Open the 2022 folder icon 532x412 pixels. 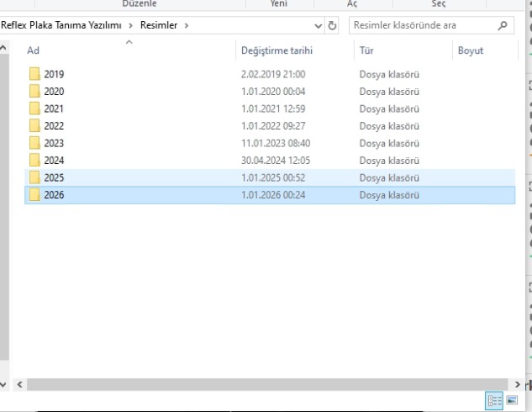34,126
